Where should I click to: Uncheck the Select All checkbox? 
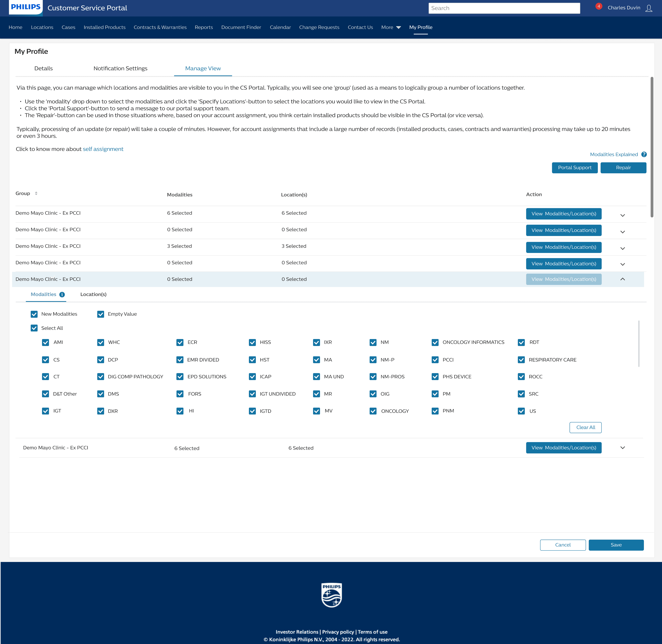pyautogui.click(x=34, y=328)
